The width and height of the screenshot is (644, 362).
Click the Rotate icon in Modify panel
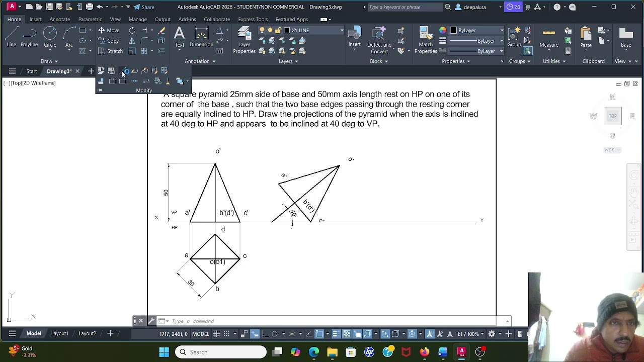[132, 30]
